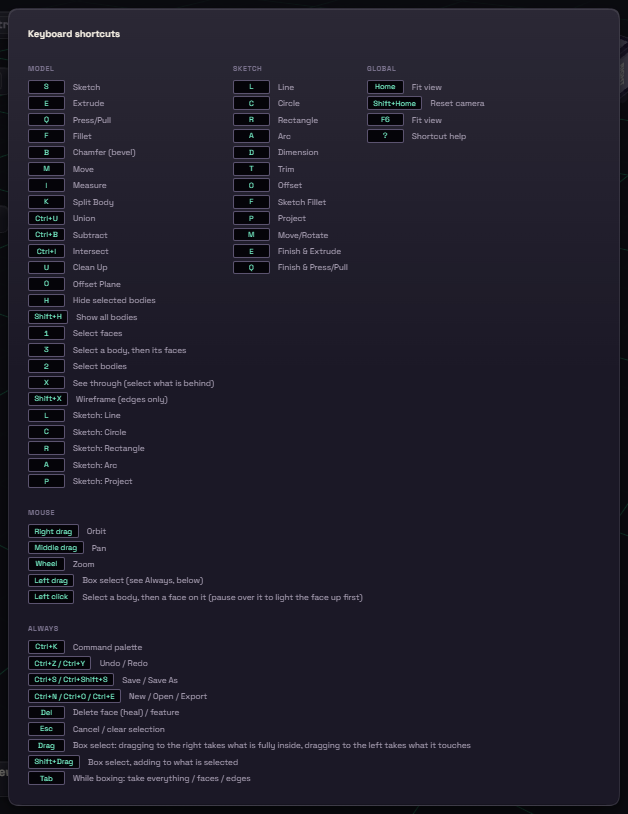Click the "Select faces" label
The height and width of the screenshot is (814, 628).
pyautogui.click(x=98, y=333)
